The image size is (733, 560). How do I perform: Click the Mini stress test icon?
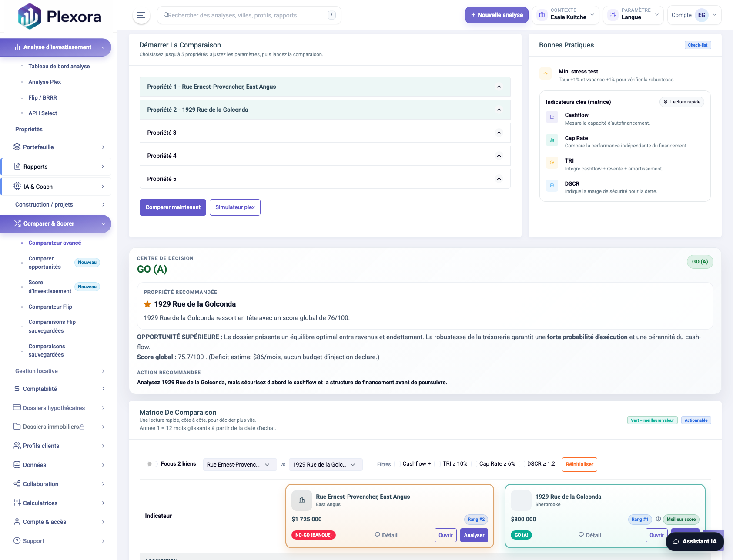coord(545,73)
